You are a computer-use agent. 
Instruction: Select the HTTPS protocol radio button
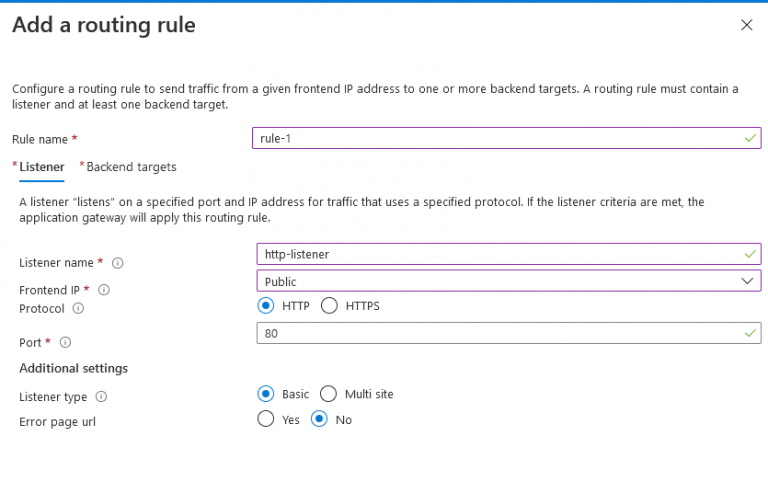point(330,306)
